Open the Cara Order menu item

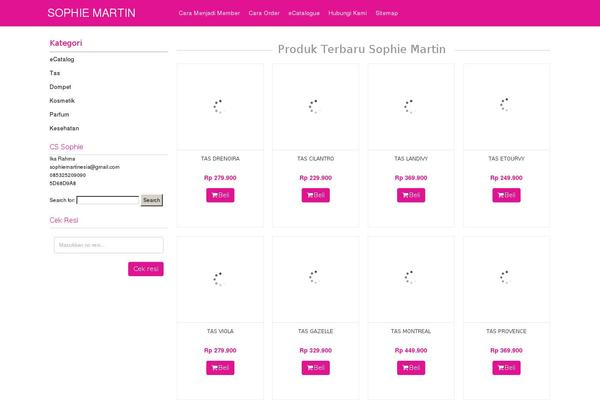click(x=264, y=13)
